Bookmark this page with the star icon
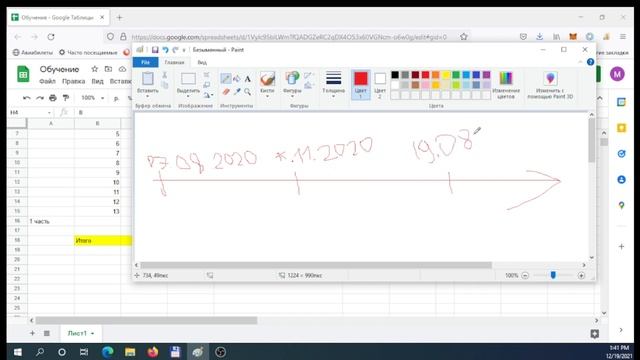Screen dimensions: 640x360 [x=464, y=37]
